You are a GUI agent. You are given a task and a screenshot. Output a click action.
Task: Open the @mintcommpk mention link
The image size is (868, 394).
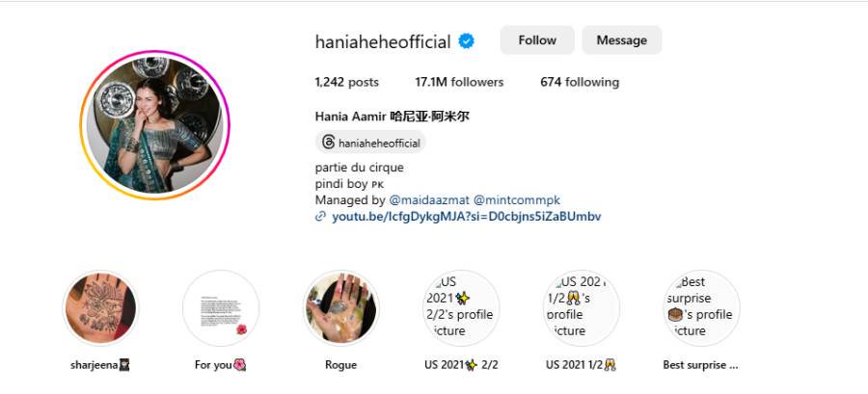[517, 199]
